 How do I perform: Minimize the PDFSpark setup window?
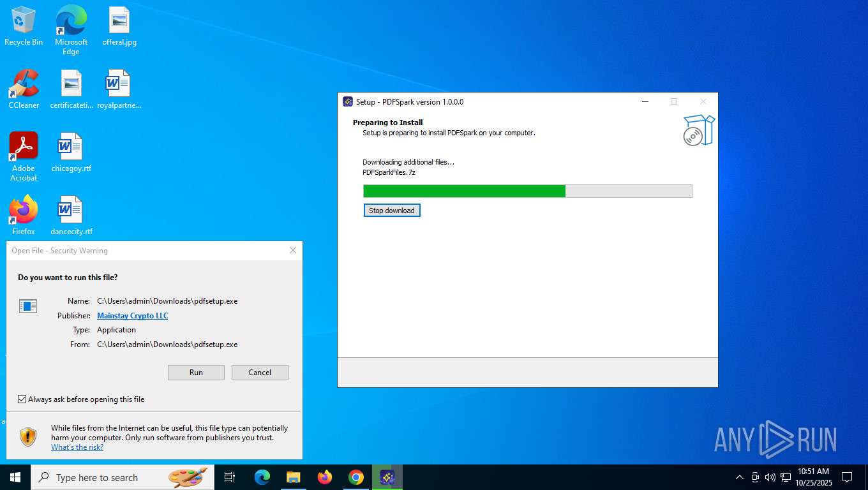(645, 101)
